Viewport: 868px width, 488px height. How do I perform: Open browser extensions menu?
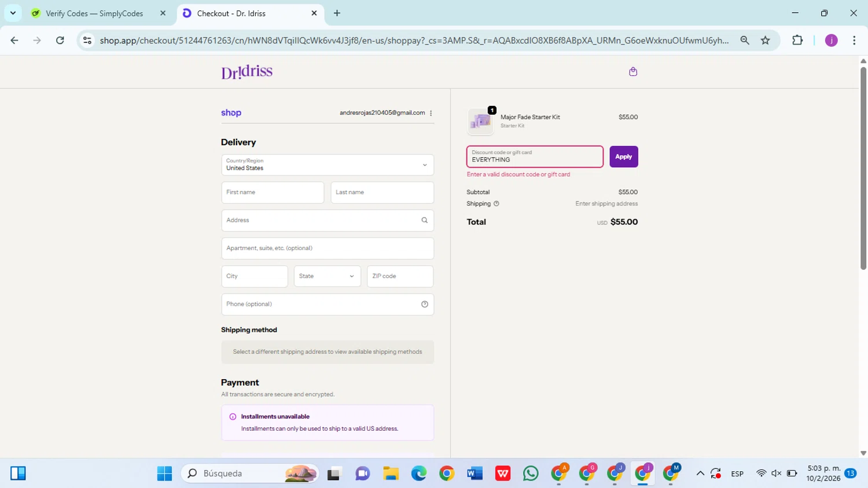tap(797, 40)
